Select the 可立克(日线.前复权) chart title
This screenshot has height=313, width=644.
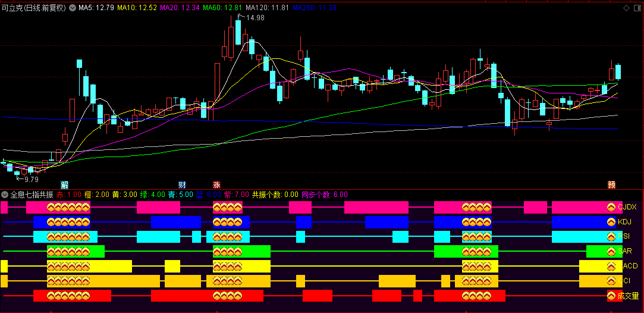click(34, 8)
